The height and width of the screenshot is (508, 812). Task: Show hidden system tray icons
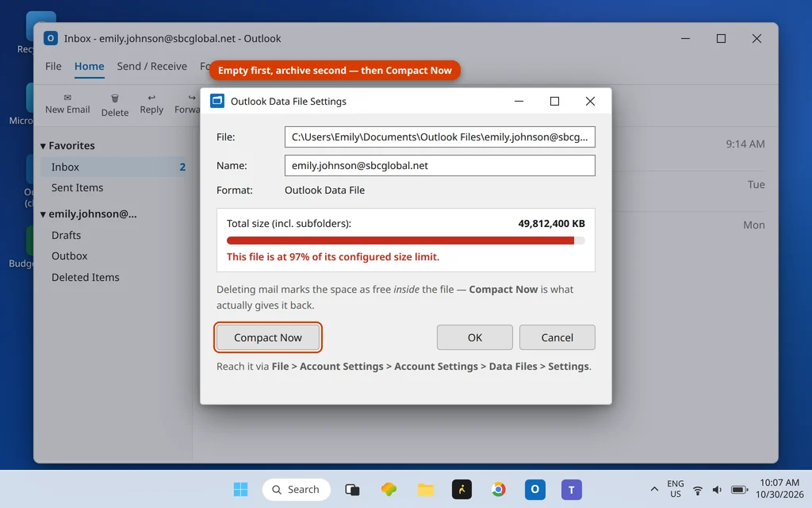click(654, 489)
